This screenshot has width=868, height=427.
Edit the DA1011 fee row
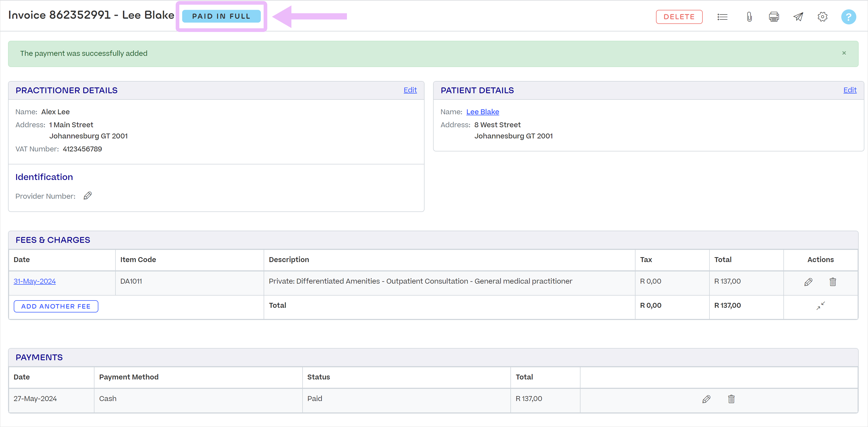(x=808, y=282)
